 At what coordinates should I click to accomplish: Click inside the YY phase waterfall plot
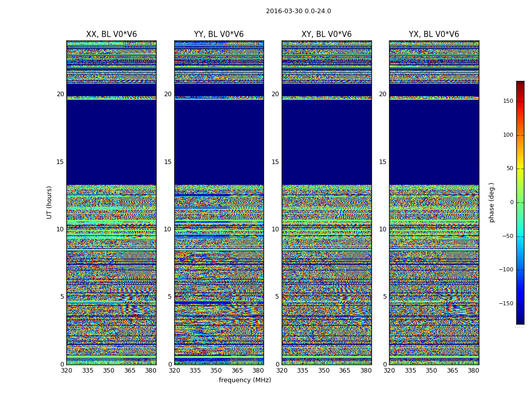tap(219, 202)
